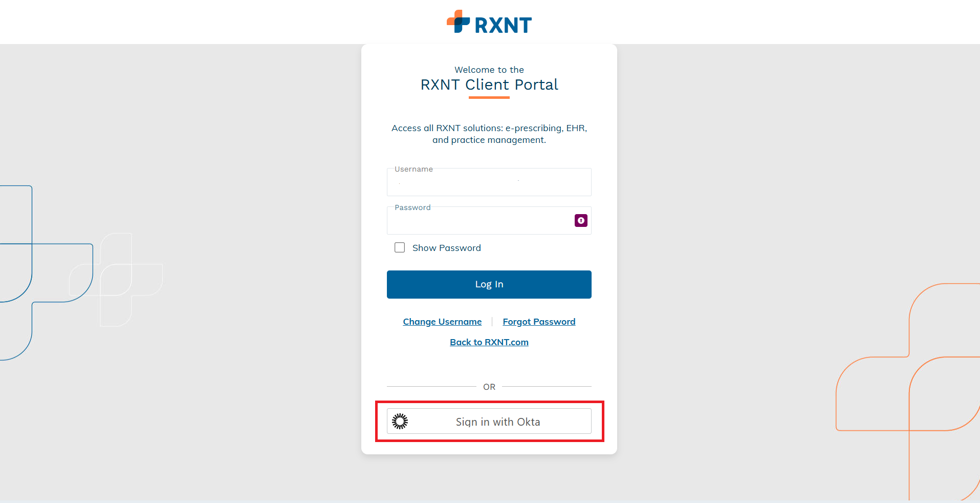
Task: Click the access solutions description text
Action: (x=489, y=134)
